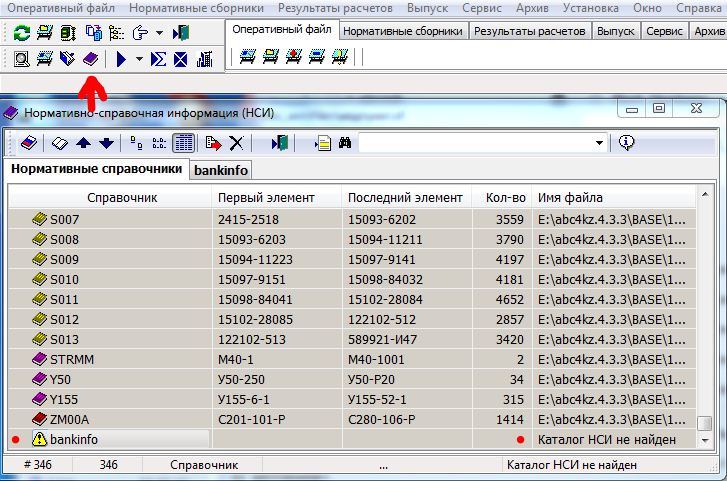Image resolution: width=727 pixels, height=481 pixels.
Task: Click the green refresh arrows icon
Action: 21,33
